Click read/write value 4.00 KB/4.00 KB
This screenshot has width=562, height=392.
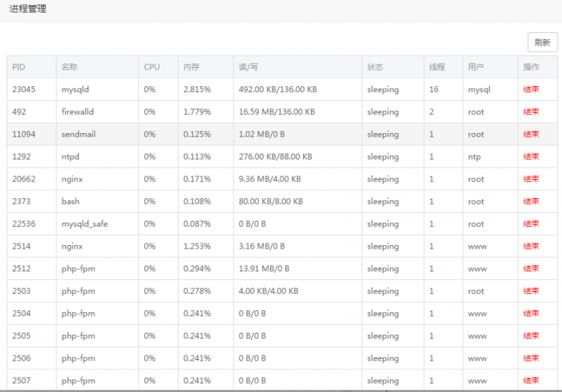pos(269,291)
